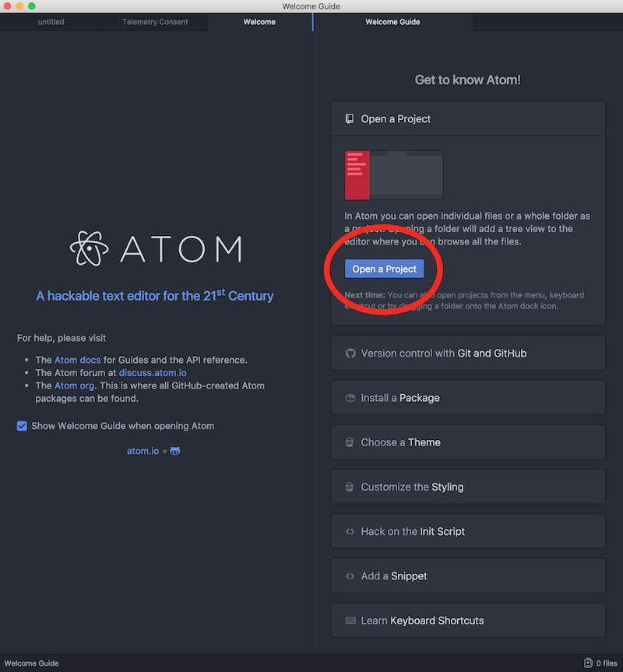Switch to the untitled tab
623x672 pixels.
(x=51, y=22)
